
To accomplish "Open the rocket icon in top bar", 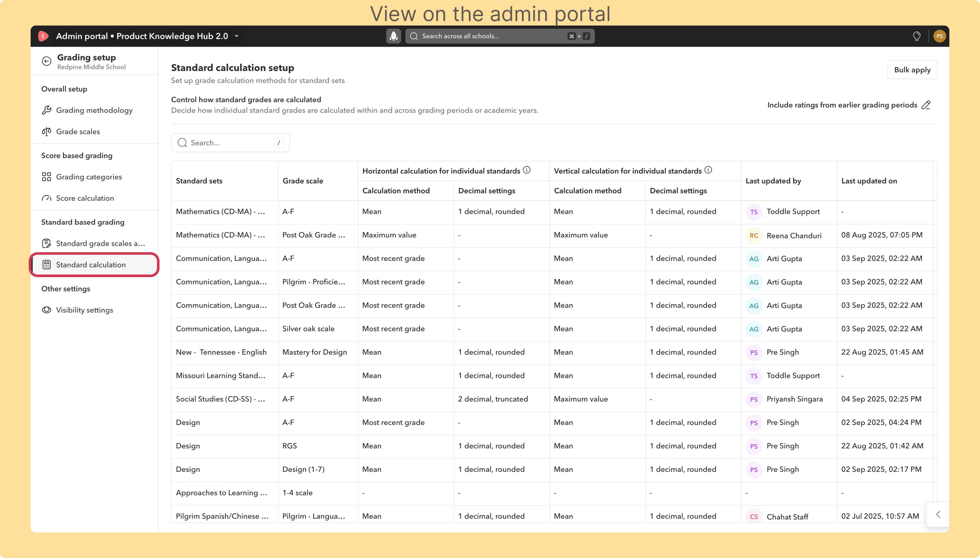I will [393, 36].
